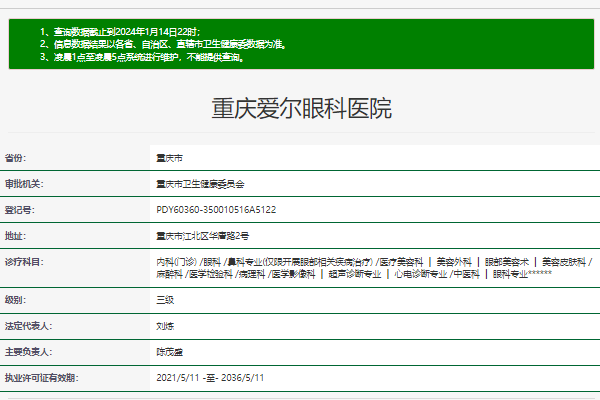Select the 地址 field label
Image resolution: width=600 pixels, height=400 pixels.
pyautogui.click(x=15, y=236)
